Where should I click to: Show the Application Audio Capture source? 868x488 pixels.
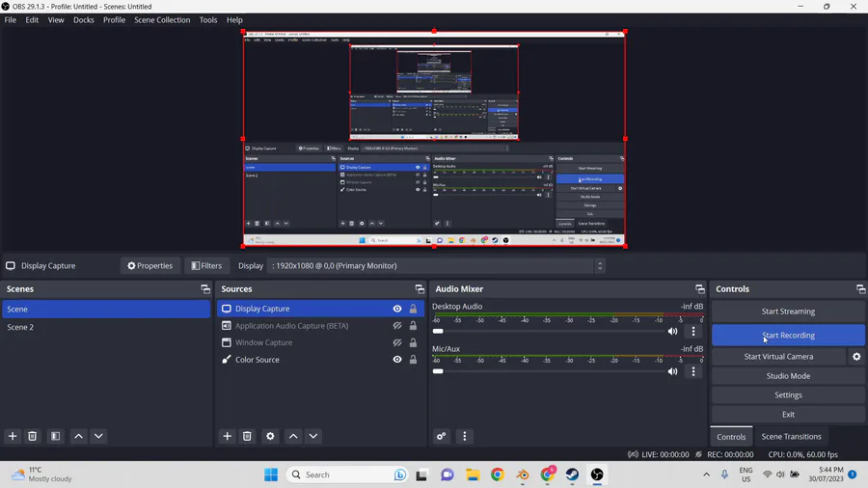coord(397,325)
